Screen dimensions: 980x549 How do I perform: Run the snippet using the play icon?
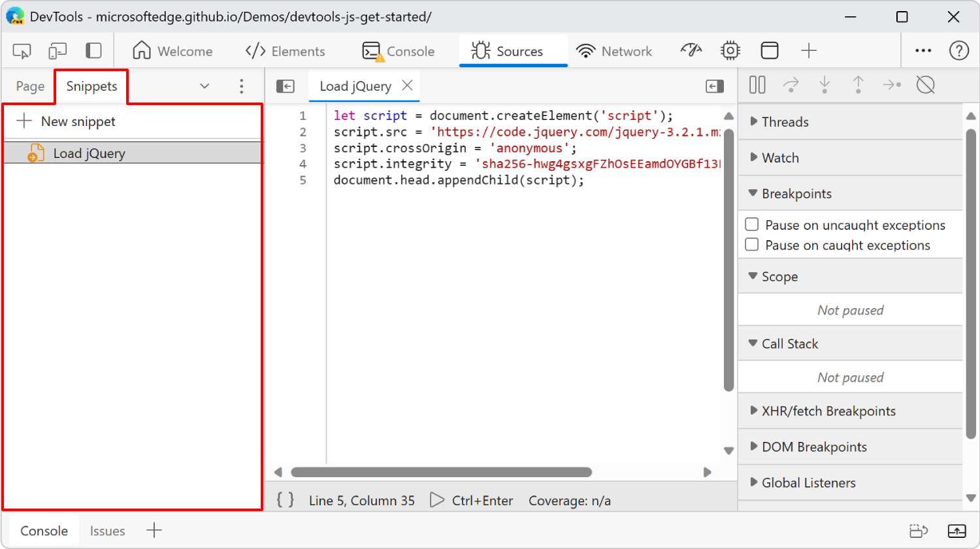pyautogui.click(x=436, y=500)
